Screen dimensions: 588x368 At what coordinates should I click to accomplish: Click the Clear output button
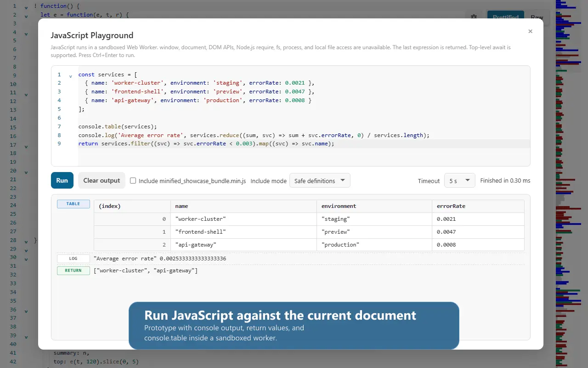point(102,180)
